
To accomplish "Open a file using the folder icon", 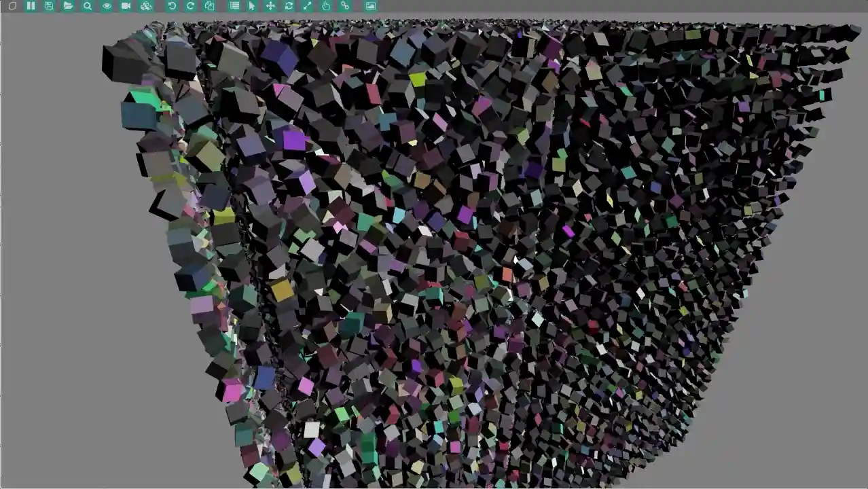I will tap(68, 6).
